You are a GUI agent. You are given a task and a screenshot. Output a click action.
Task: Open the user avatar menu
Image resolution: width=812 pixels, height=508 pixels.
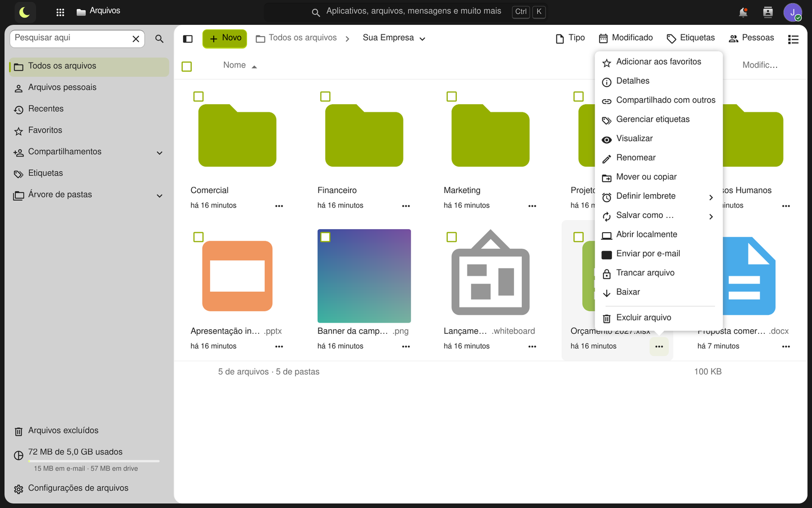(792, 12)
